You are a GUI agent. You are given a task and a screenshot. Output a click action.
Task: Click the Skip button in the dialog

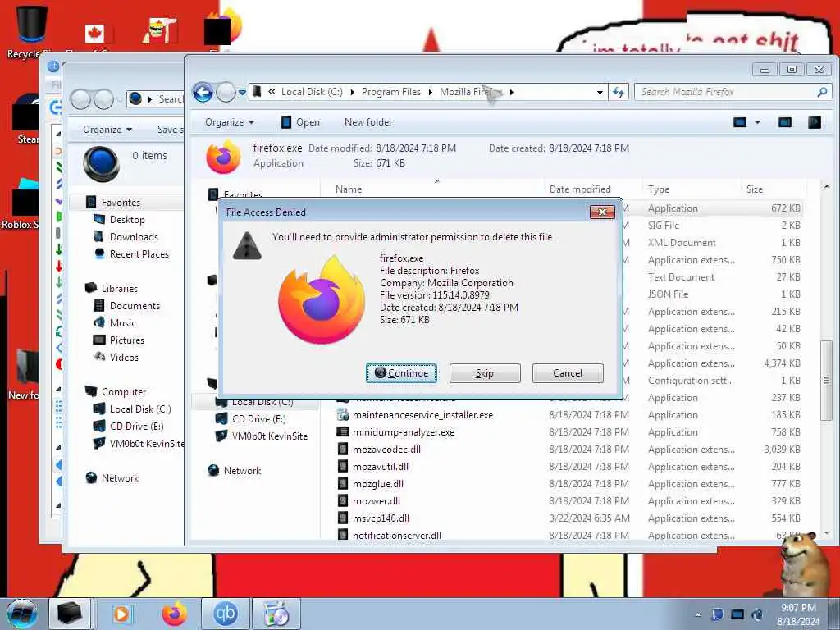pyautogui.click(x=484, y=373)
